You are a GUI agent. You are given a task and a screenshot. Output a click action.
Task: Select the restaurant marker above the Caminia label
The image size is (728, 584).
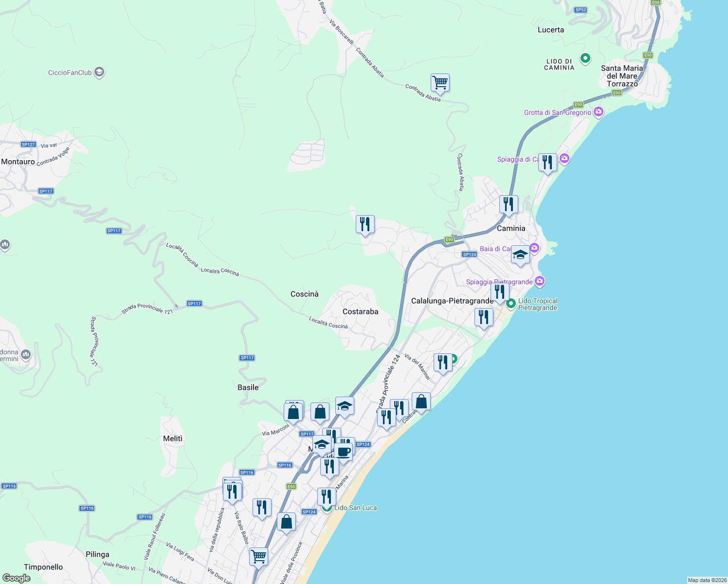(509, 205)
